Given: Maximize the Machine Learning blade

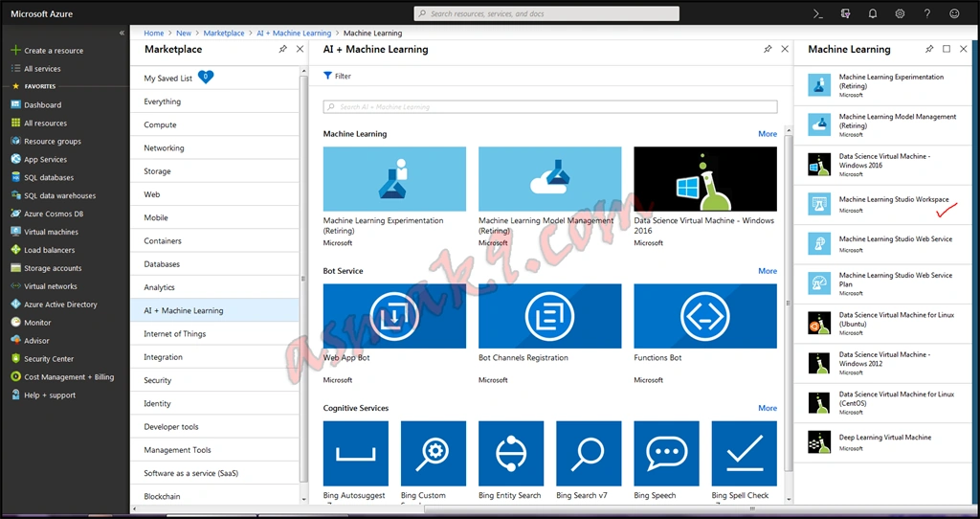Looking at the screenshot, I should (947, 49).
